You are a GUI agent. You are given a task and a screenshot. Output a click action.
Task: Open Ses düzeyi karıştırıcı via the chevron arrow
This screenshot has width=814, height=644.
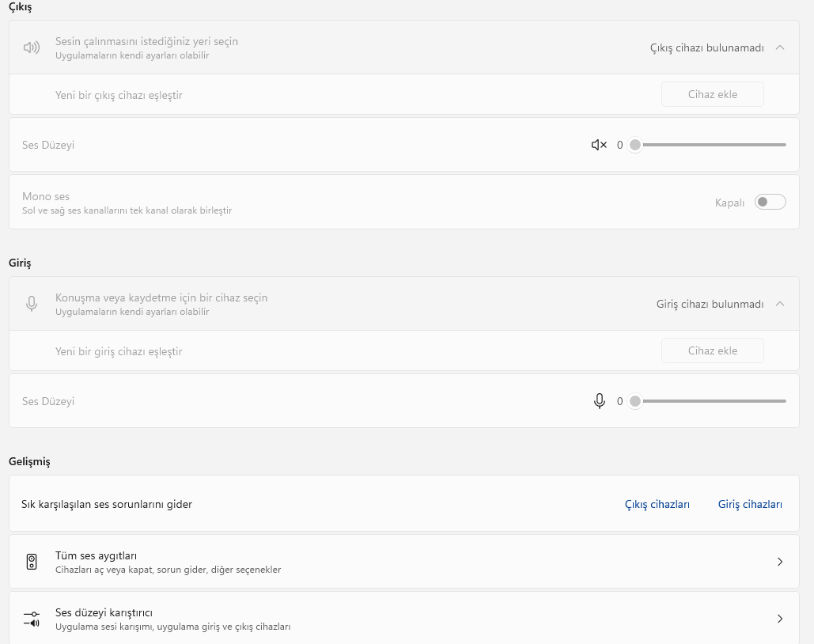pos(780,619)
